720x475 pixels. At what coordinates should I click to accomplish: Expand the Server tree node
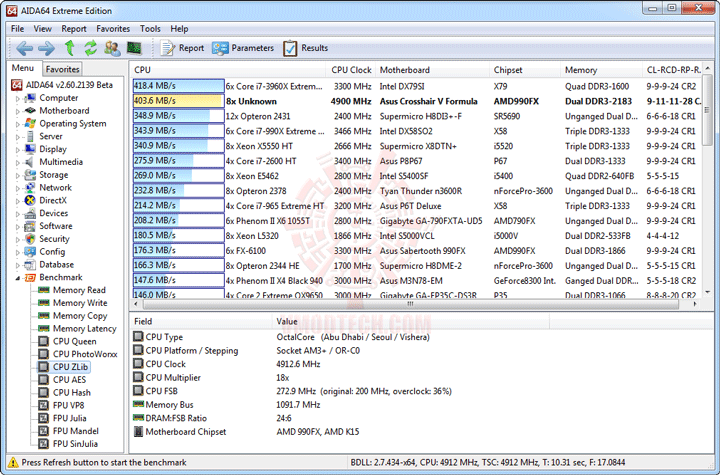17,137
